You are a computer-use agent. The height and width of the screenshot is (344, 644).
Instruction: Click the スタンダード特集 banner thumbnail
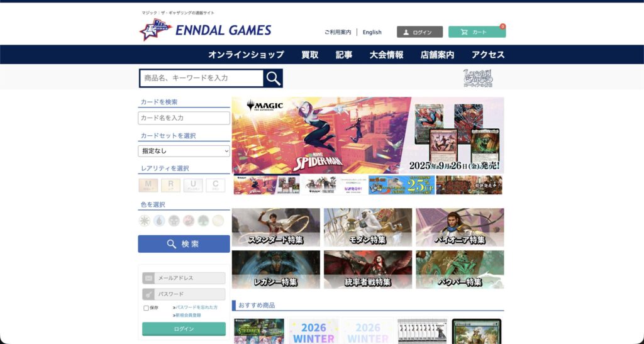coord(275,227)
